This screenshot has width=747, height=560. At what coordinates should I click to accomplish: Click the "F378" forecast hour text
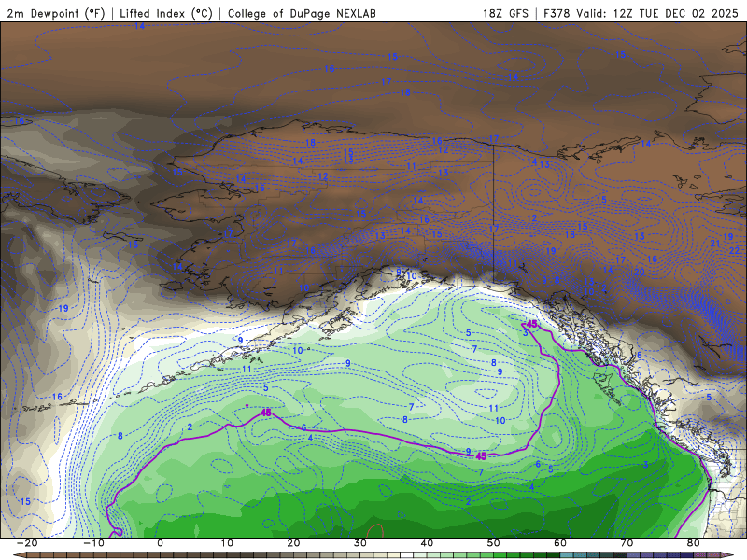point(557,13)
